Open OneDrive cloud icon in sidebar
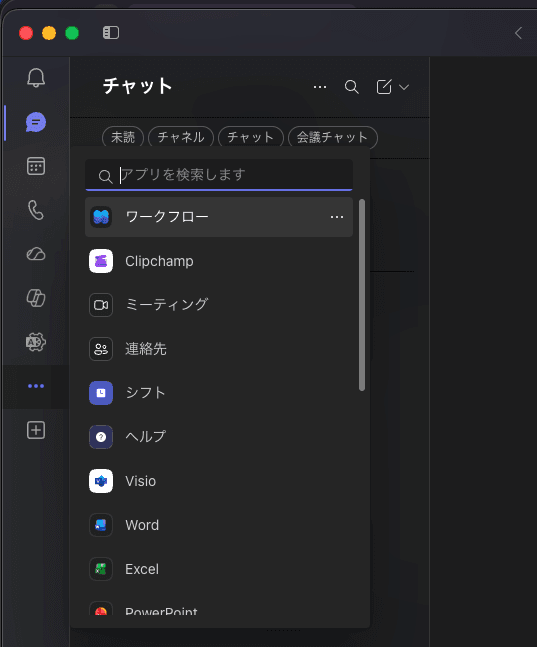The width and height of the screenshot is (537, 647). (x=36, y=254)
